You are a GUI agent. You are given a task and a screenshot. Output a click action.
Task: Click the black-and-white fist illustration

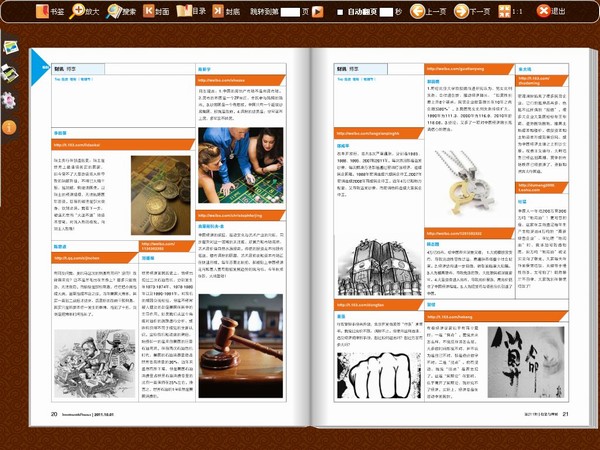click(x=379, y=376)
